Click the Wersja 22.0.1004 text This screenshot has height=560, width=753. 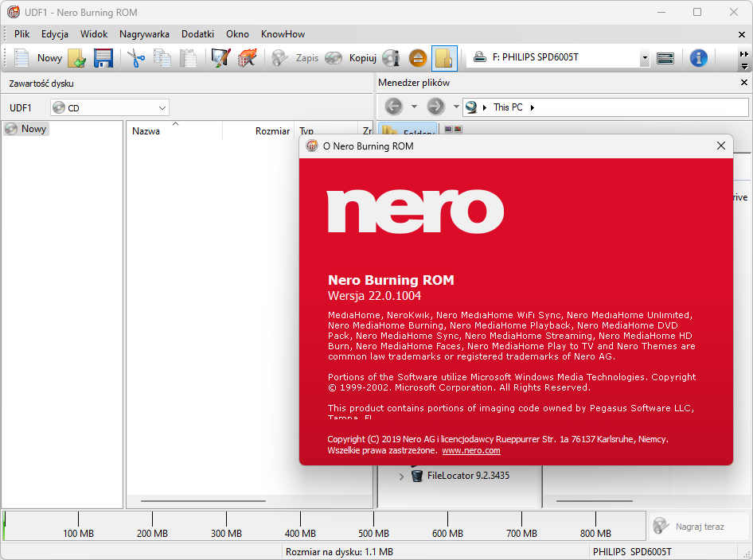tap(375, 296)
